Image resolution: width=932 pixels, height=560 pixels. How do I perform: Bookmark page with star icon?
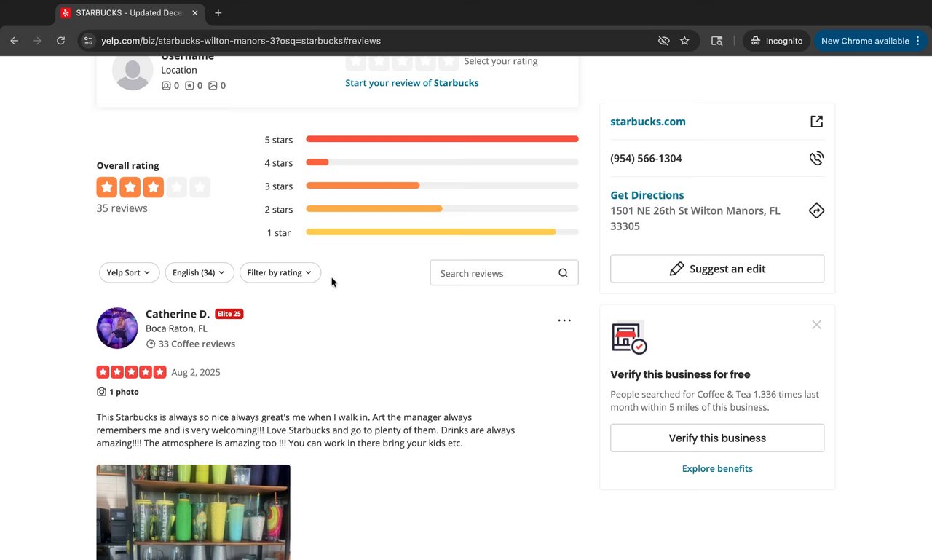pyautogui.click(x=684, y=41)
